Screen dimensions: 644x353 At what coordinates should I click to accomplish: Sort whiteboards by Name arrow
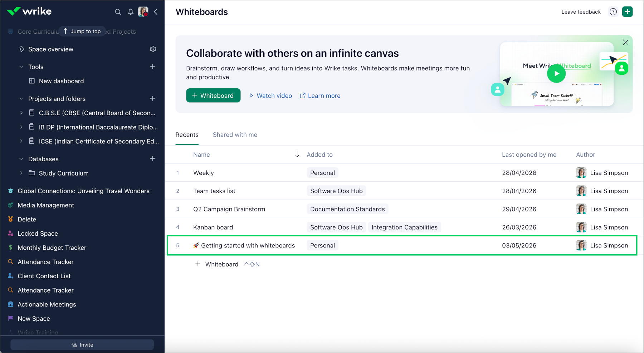[297, 155]
